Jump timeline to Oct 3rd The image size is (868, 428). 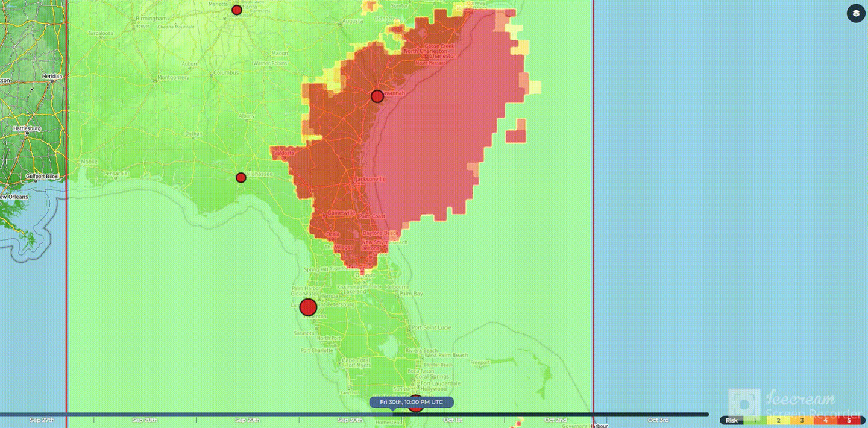pyautogui.click(x=658, y=420)
